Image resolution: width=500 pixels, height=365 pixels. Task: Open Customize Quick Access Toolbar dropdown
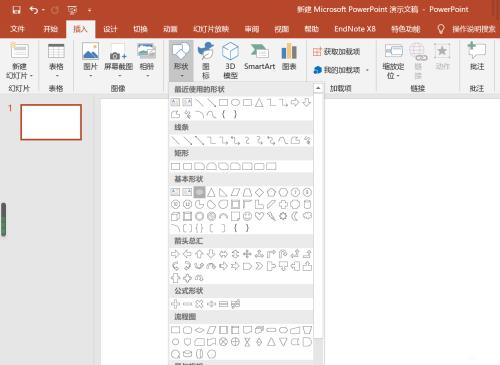(x=90, y=11)
